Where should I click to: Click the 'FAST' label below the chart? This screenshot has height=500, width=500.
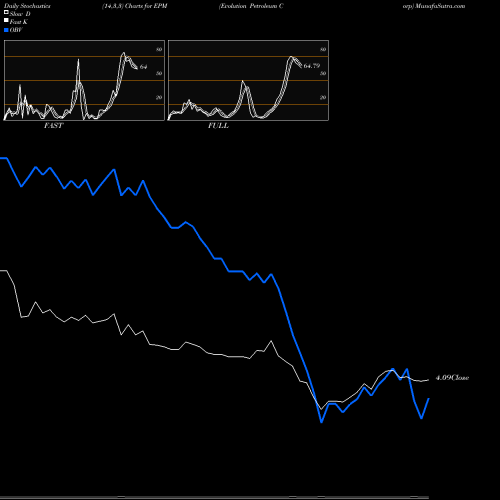point(54,126)
